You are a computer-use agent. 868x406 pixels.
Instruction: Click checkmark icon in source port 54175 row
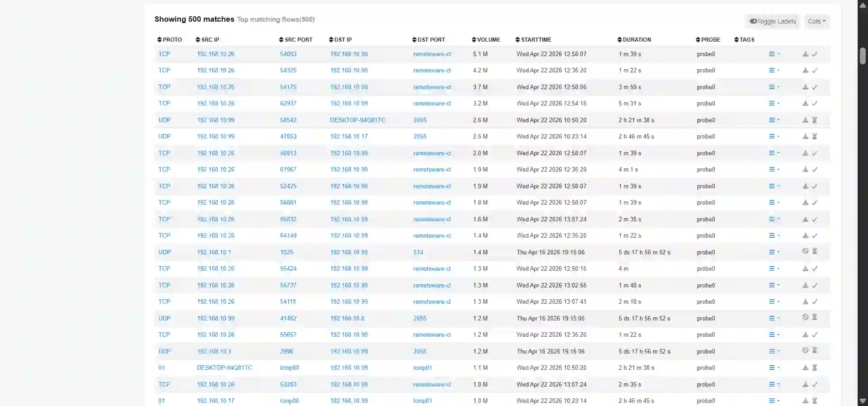[x=815, y=87]
